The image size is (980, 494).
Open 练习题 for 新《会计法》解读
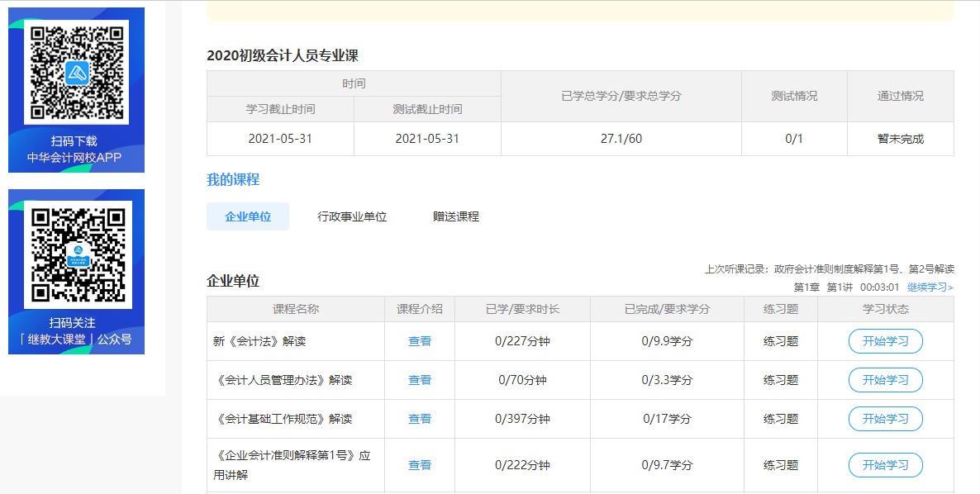(x=780, y=340)
